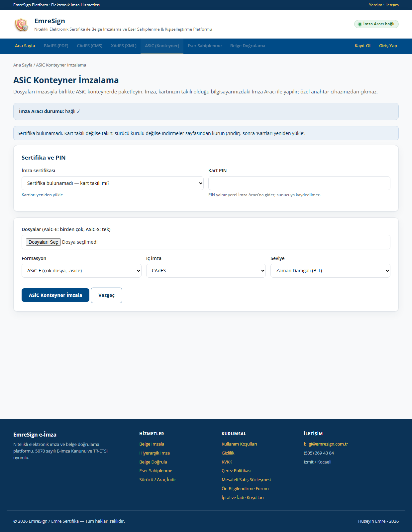Open Mesafeli Satış Sözleşmesi footer link
This screenshot has height=532, width=412.
pyautogui.click(x=247, y=480)
